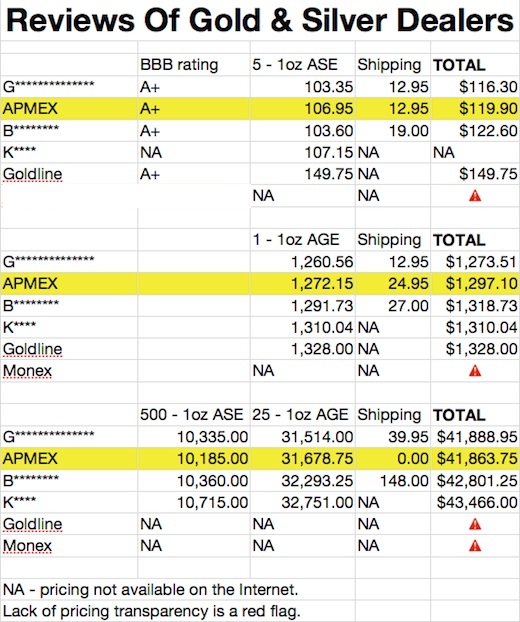Select the 500 - 1oz ASE header cell
520x622 pixels.
click(x=194, y=415)
